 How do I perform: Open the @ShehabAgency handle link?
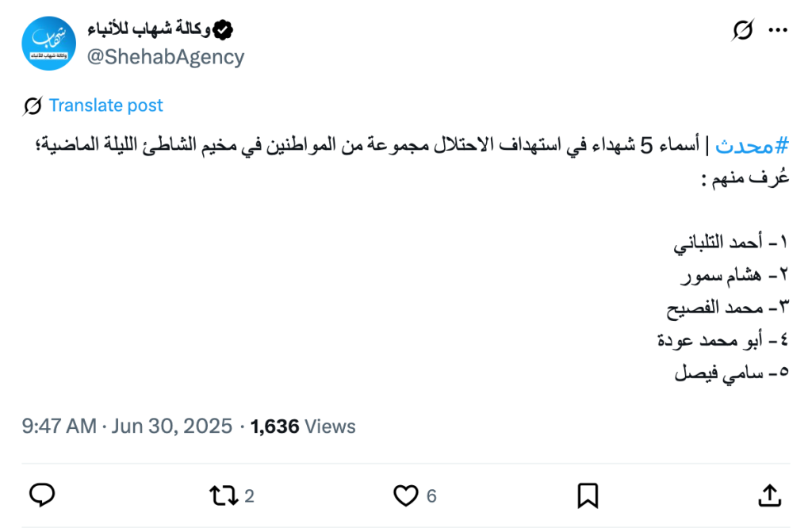coord(165,57)
